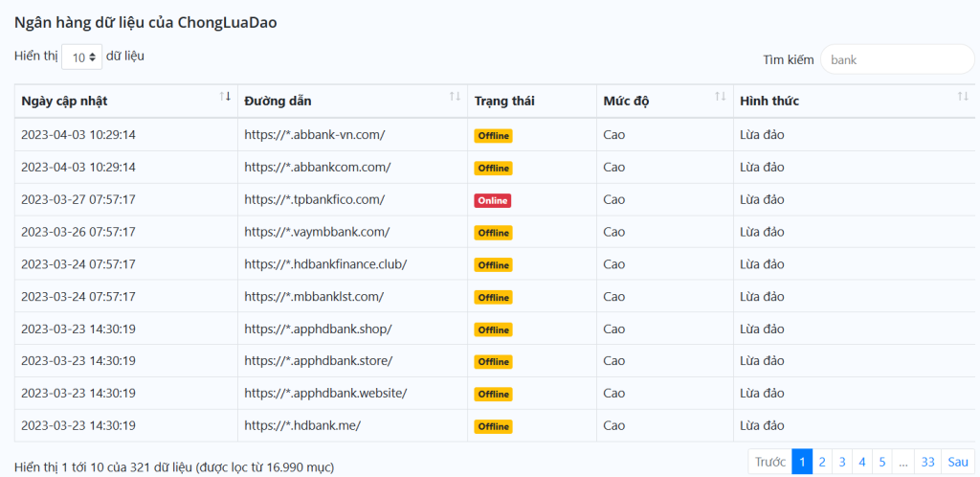Sort by Ngày cập nhật column arrows
Screen dimensions: 980x477
tap(225, 97)
